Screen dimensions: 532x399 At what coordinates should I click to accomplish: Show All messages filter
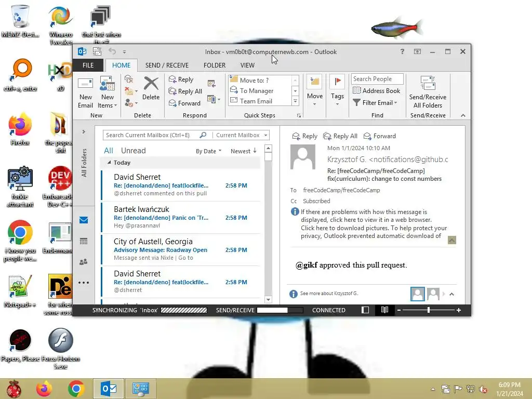pos(109,151)
